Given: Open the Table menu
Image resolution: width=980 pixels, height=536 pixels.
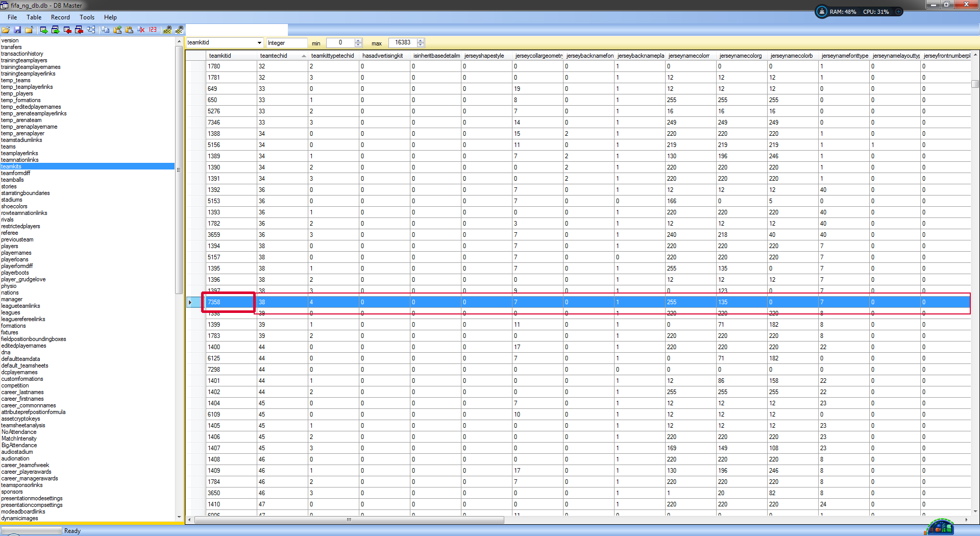Looking at the screenshot, I should pos(34,17).
